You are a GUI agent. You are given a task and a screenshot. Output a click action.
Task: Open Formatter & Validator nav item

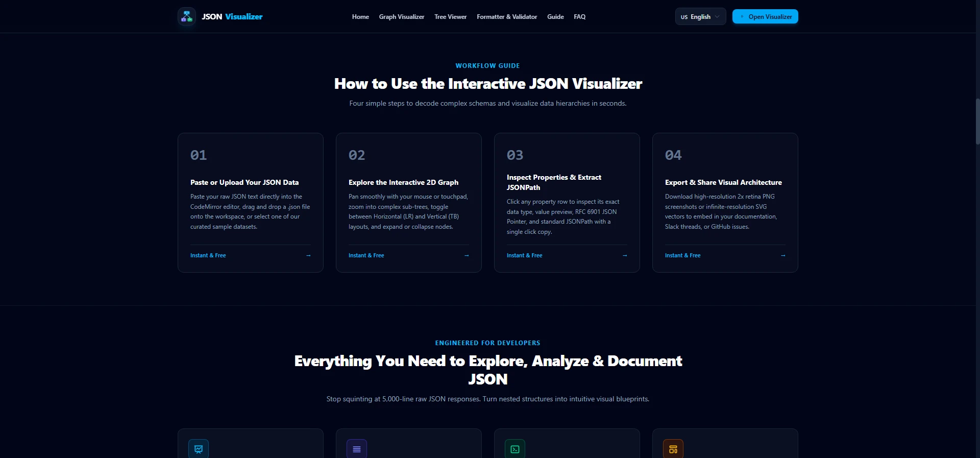[x=507, y=17]
